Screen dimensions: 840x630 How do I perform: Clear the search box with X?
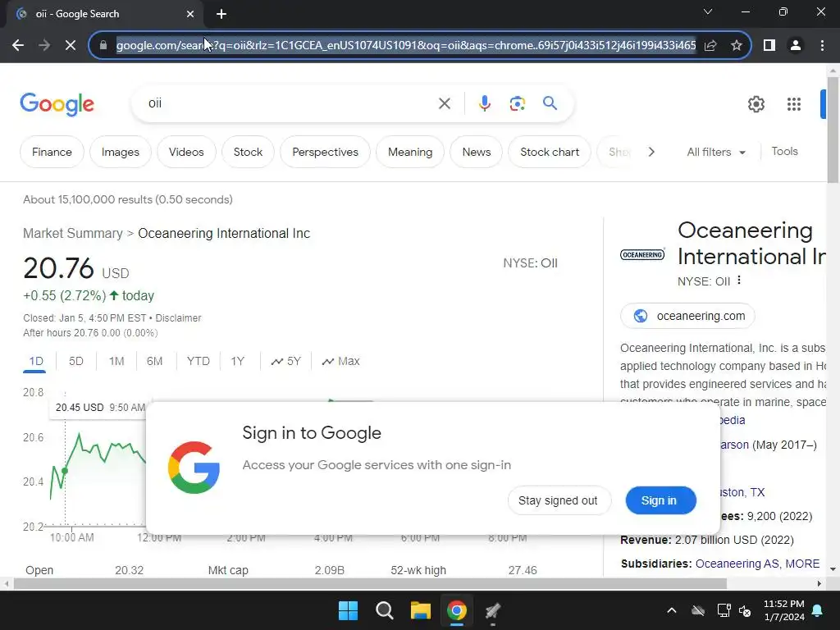[x=444, y=103]
